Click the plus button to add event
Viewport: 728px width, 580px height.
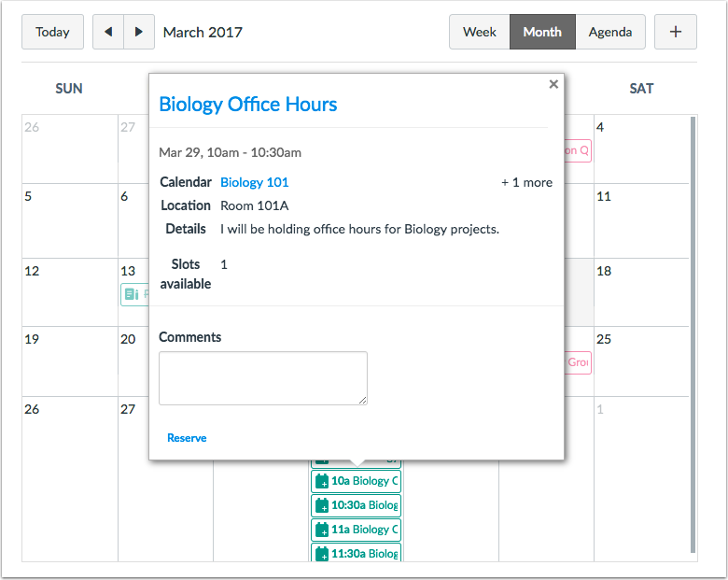click(676, 32)
